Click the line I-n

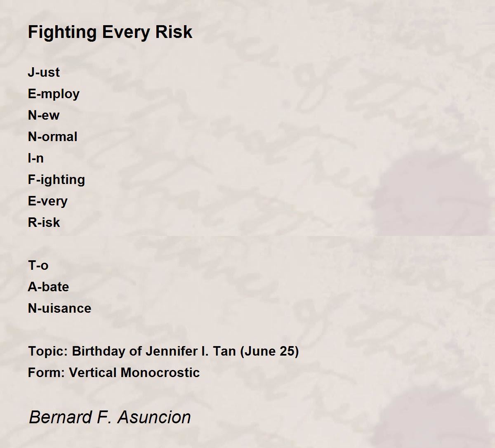pos(36,158)
